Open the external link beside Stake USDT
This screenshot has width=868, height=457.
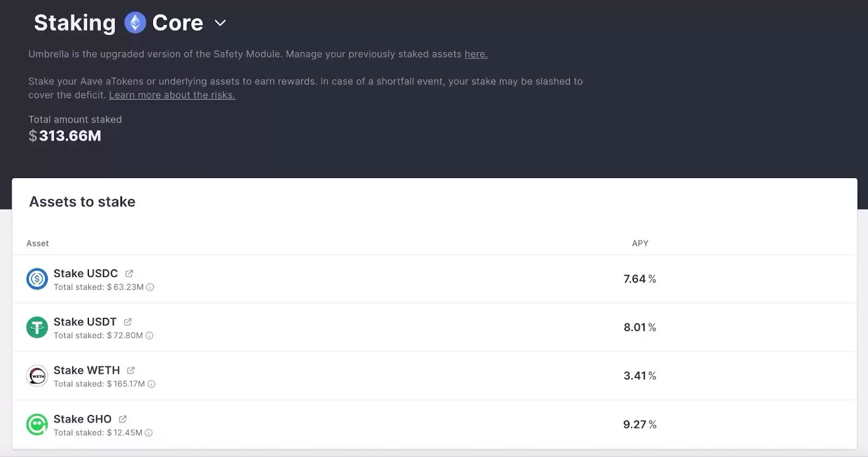128,322
